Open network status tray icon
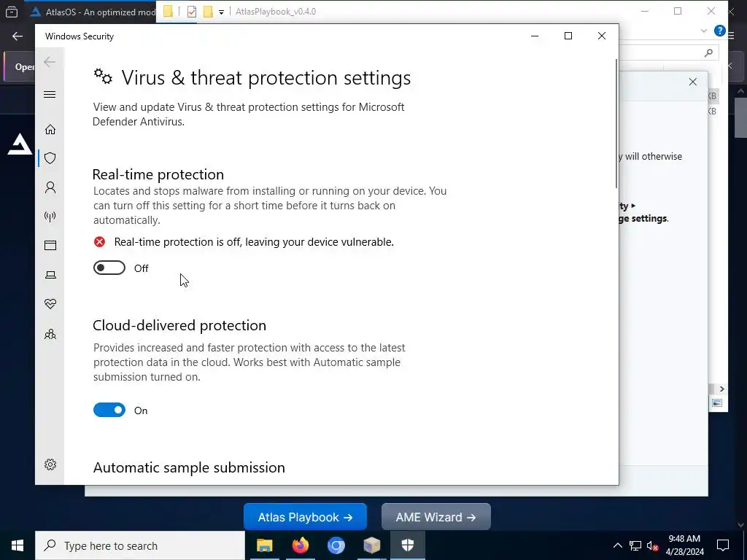Screen dimensions: 747x560 [x=635, y=545]
